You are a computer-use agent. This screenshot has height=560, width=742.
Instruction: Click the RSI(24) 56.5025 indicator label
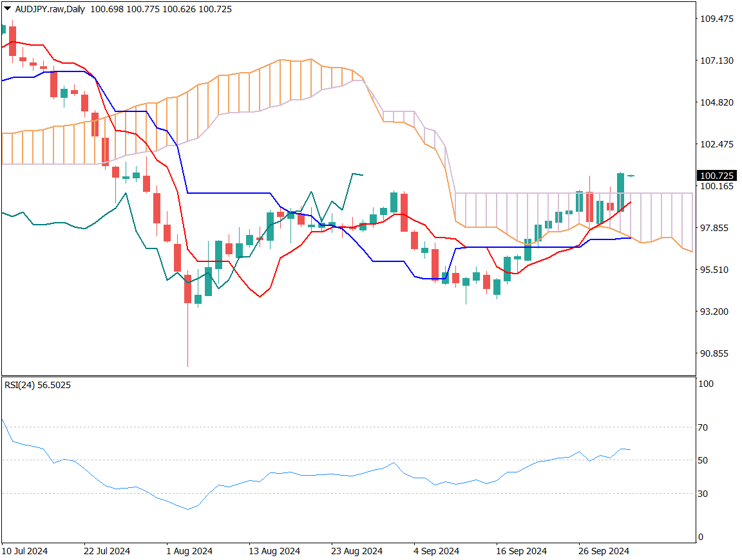(x=37, y=385)
